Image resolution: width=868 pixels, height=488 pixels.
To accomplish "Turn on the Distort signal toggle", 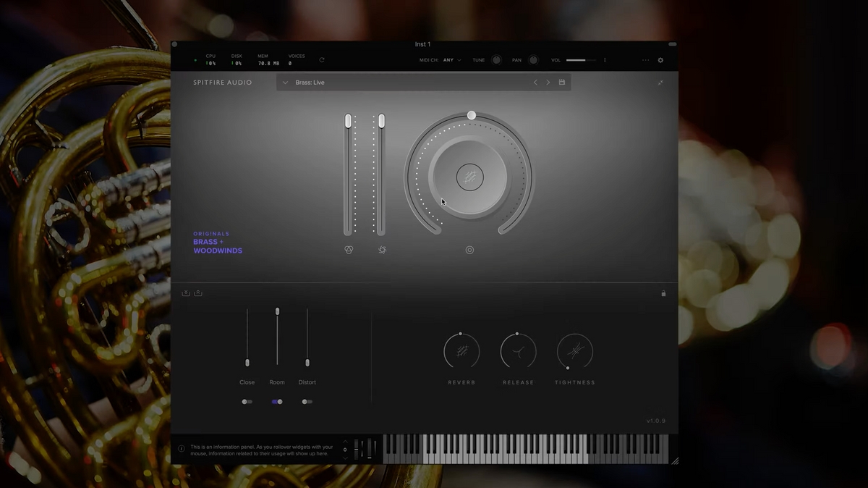I will 307,401.
